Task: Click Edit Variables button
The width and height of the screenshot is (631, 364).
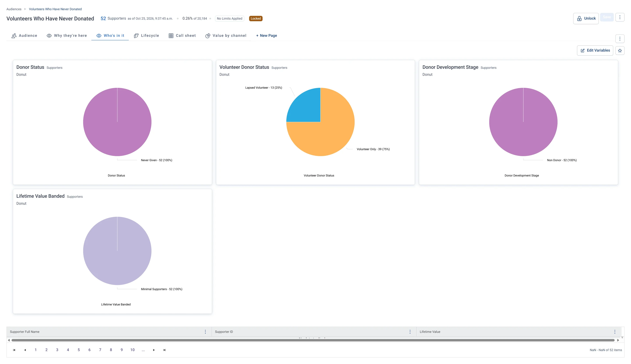Action: click(x=595, y=51)
